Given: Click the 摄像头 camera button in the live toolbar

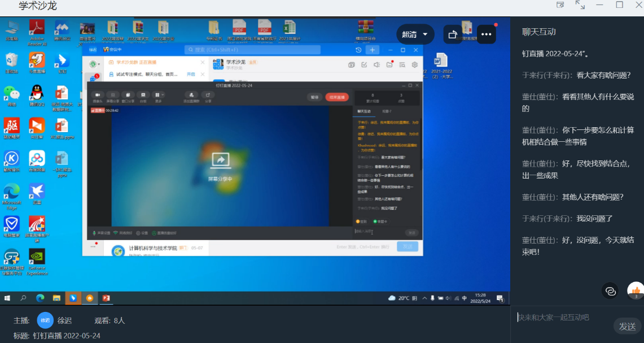Looking at the screenshot, I should tap(97, 97).
